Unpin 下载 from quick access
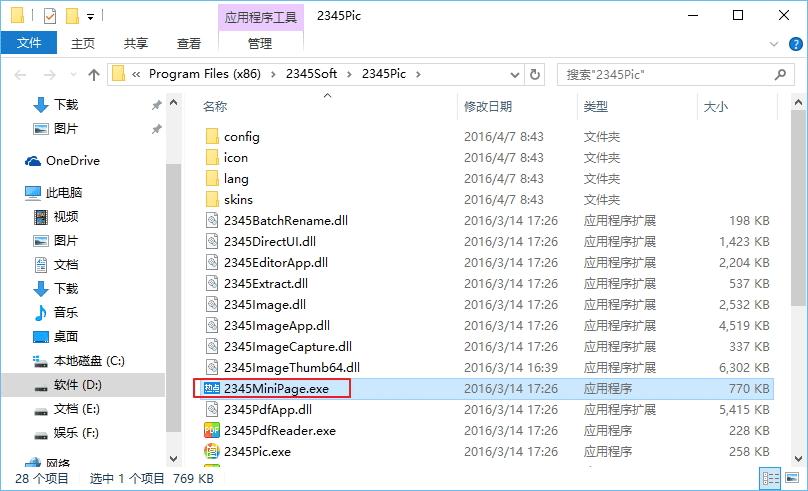Screen dimensions: 808x491 156,105
